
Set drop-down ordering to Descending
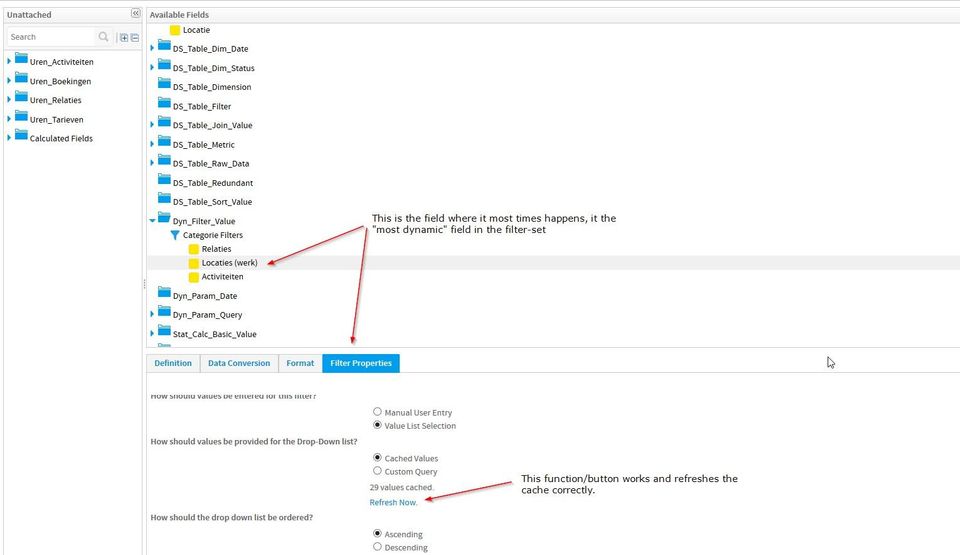377,547
